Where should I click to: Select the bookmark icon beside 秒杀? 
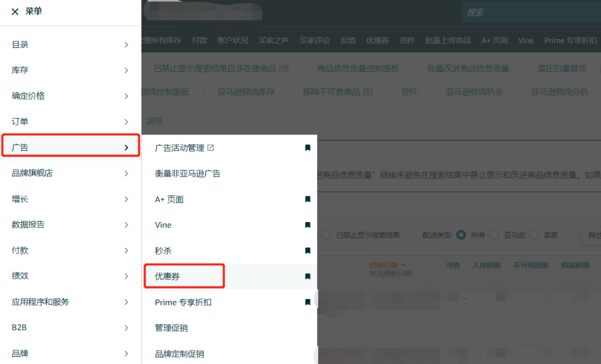[x=308, y=250]
